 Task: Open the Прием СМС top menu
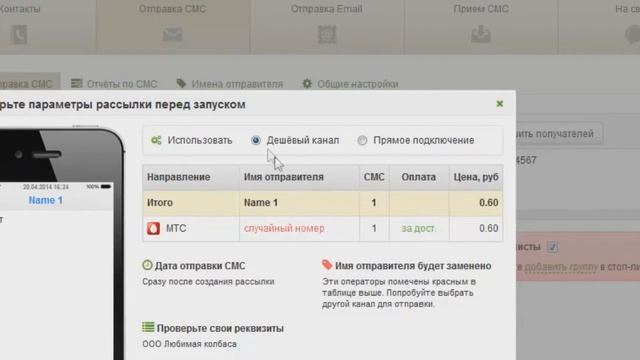click(481, 27)
